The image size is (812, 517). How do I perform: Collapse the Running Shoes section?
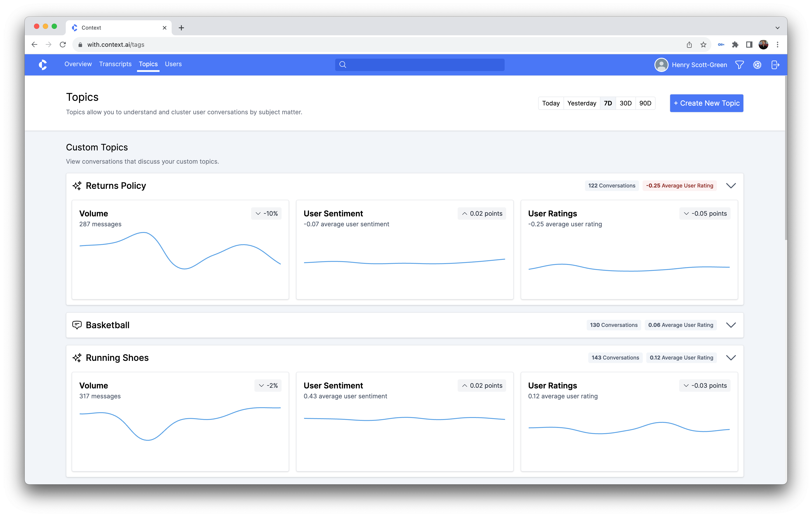731,358
